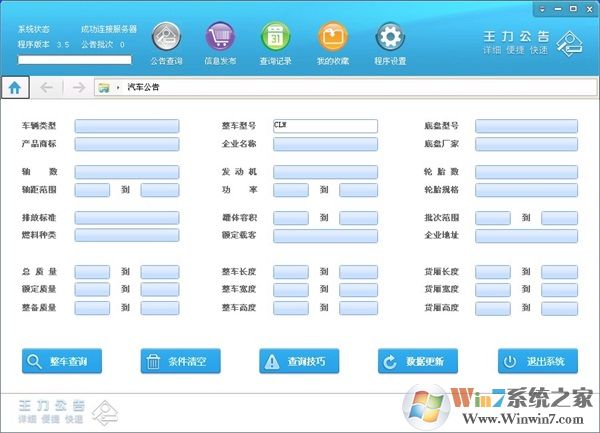600x433 pixels.
Task: Focus the 整车型号 field containing CLW
Action: pyautogui.click(x=325, y=126)
